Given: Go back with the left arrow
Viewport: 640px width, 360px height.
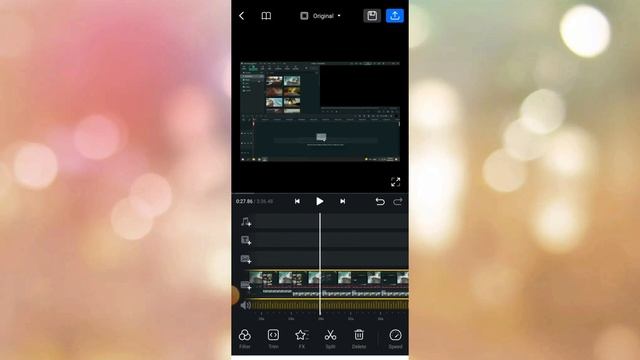Looking at the screenshot, I should [x=241, y=16].
